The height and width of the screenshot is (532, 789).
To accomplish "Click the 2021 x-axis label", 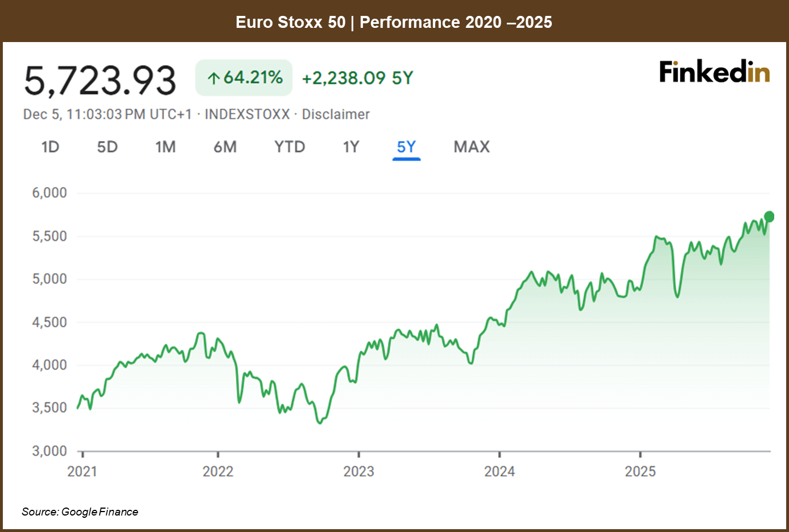I will click(82, 471).
